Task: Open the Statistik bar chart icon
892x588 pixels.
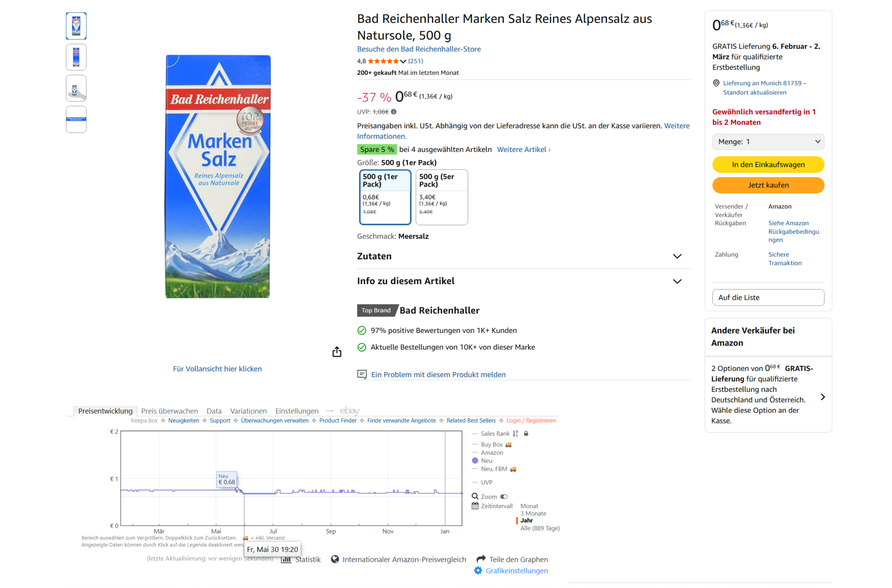Action: 286,559
